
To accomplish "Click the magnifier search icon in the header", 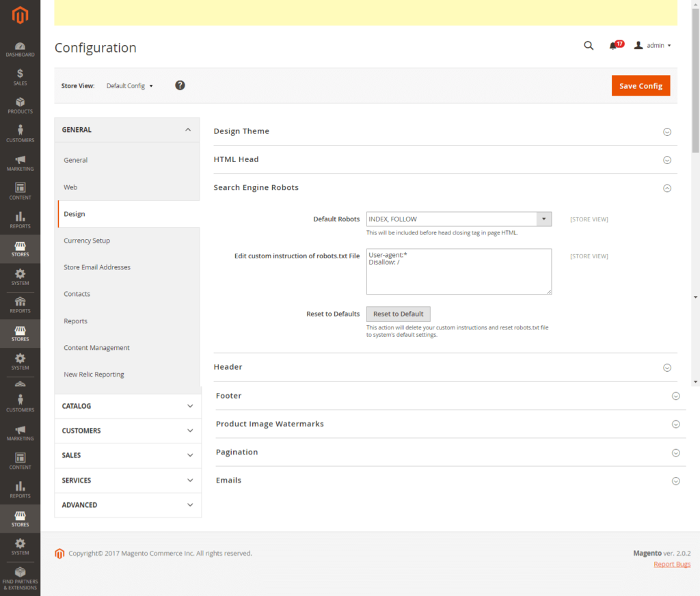I will coord(589,46).
